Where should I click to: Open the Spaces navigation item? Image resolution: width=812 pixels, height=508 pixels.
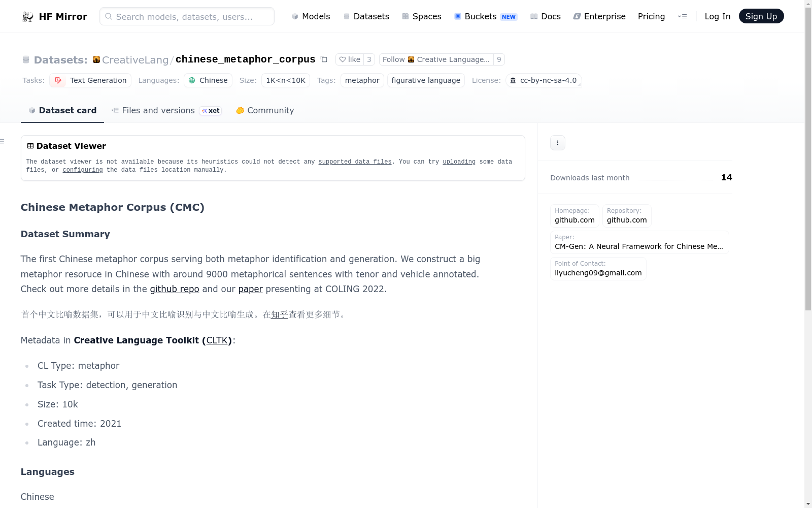click(422, 16)
